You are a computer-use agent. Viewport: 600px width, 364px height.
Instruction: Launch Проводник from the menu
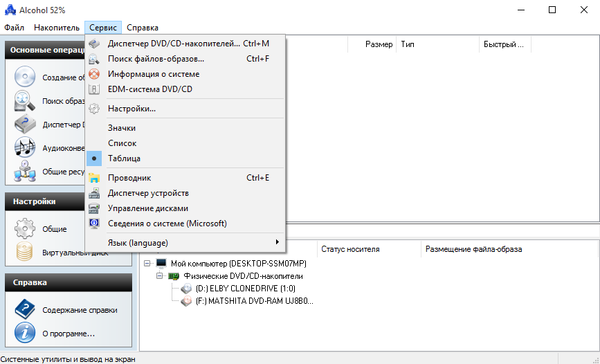click(x=185, y=178)
